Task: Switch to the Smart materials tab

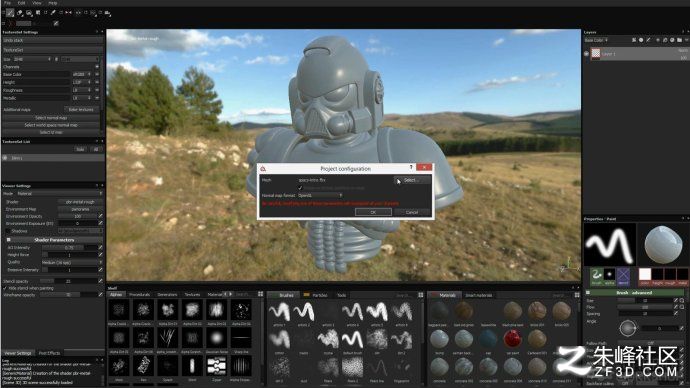Action: point(479,295)
